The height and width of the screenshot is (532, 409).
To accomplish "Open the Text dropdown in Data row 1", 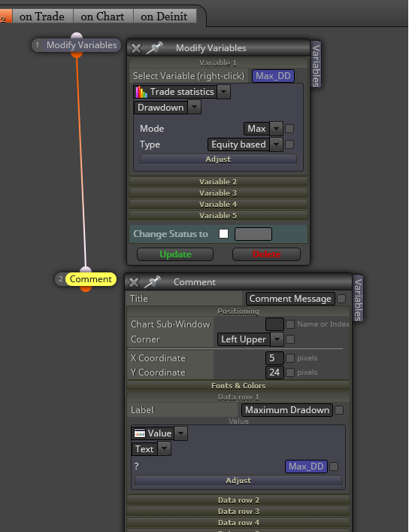I will pos(164,449).
